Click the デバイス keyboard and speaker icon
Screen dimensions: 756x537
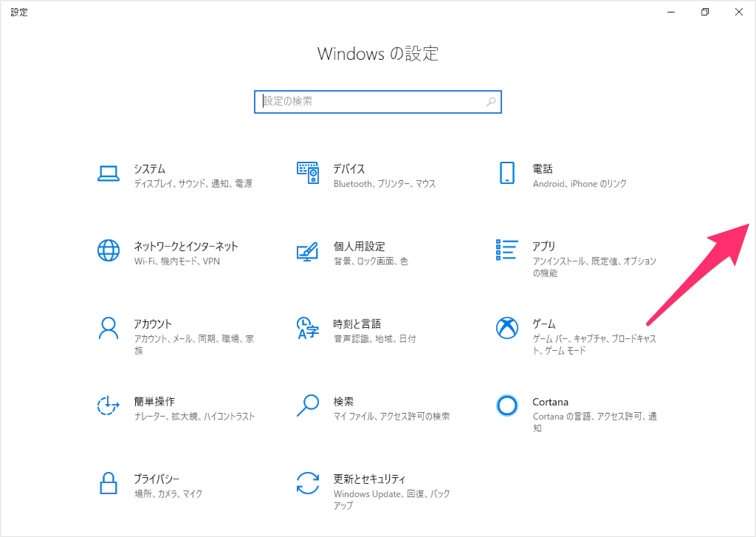pyautogui.click(x=308, y=173)
